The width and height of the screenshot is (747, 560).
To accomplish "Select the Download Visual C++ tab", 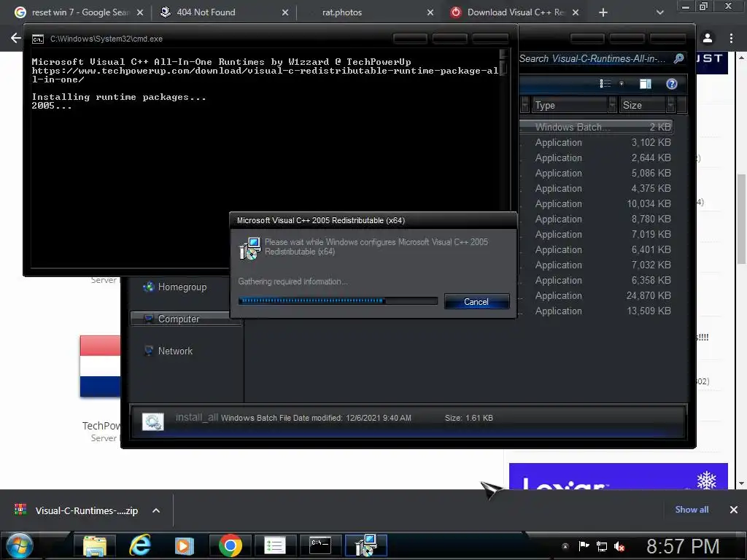I will pyautogui.click(x=514, y=12).
